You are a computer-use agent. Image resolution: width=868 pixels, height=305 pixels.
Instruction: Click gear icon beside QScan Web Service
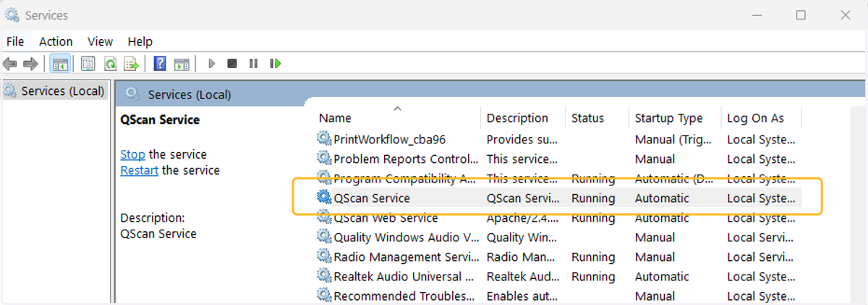click(x=324, y=217)
